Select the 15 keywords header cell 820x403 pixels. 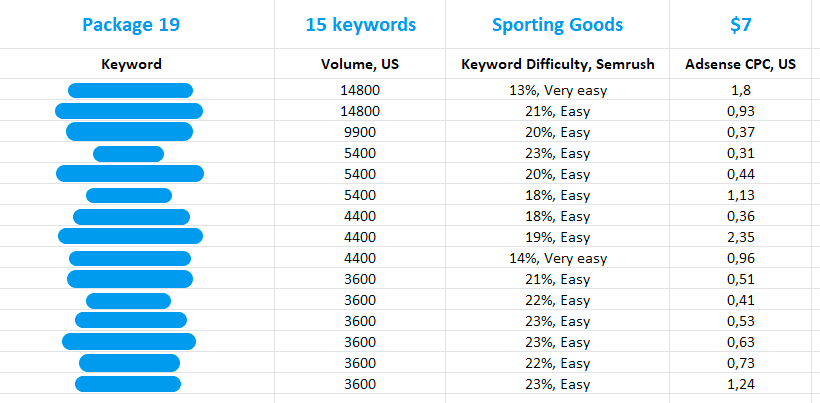pos(360,25)
